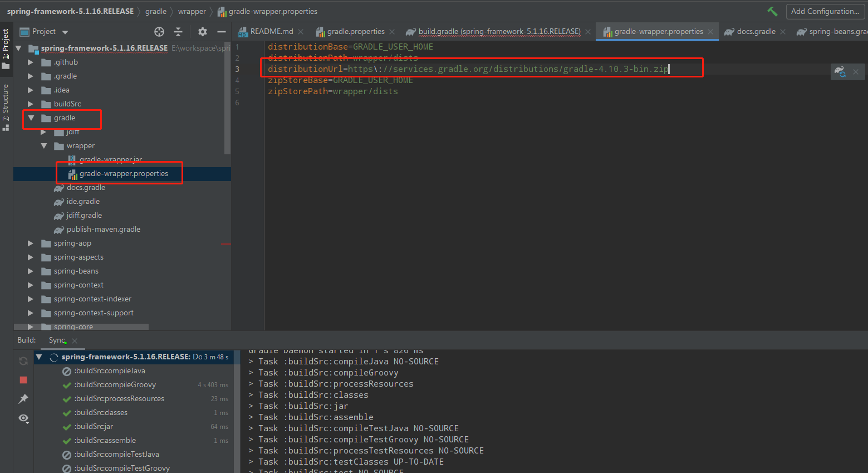The width and height of the screenshot is (868, 473).
Task: Stop the running build with red square
Action: click(x=23, y=380)
